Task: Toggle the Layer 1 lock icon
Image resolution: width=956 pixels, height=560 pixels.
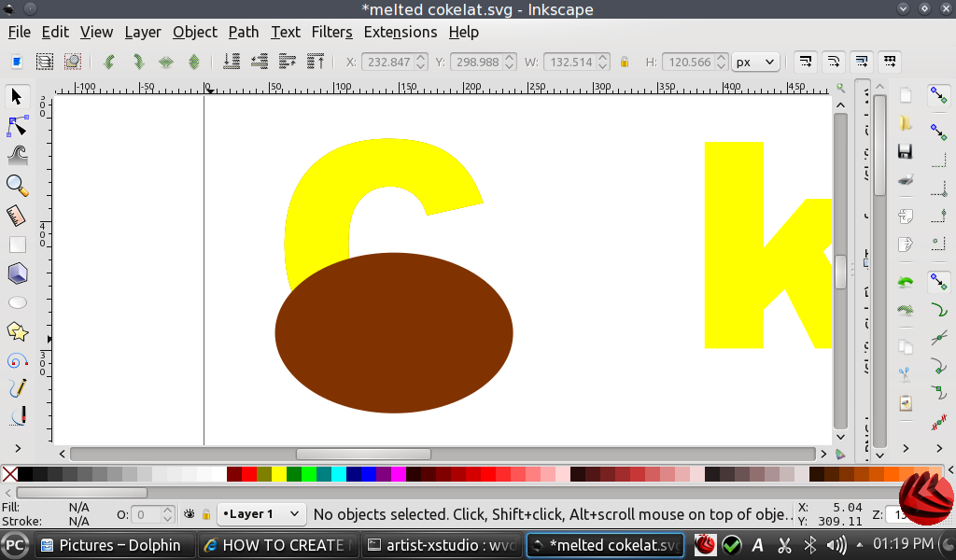Action: (x=206, y=514)
